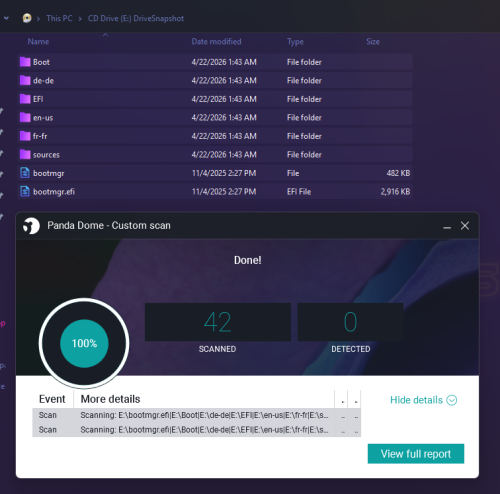Expand the address bar history chevron
Screen dimensions: 500x494
[6, 18]
